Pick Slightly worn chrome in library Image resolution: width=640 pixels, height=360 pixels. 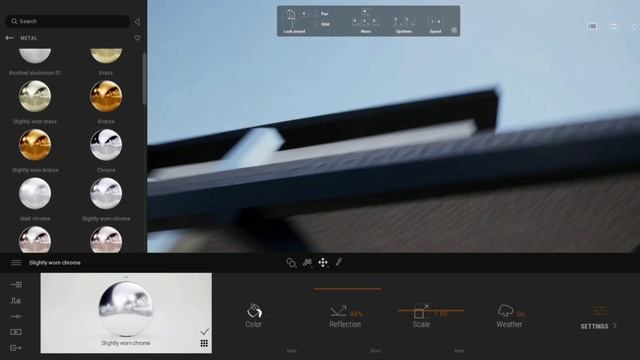pos(106,193)
